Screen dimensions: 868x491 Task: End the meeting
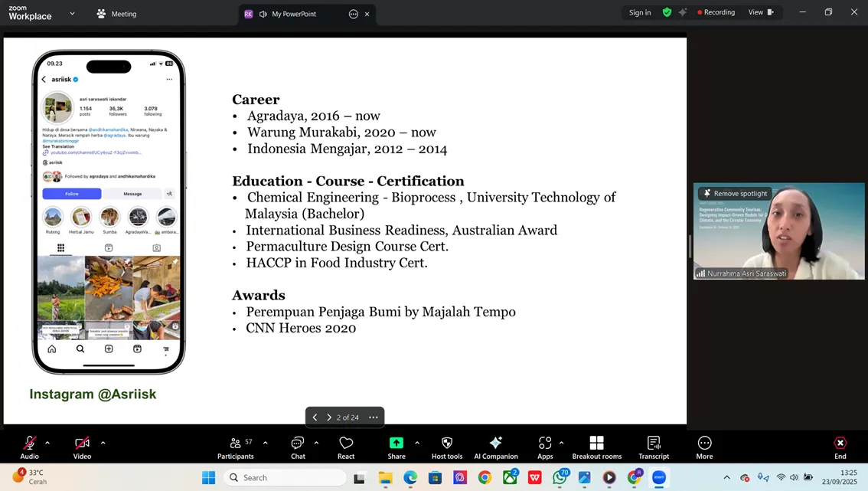(x=840, y=447)
